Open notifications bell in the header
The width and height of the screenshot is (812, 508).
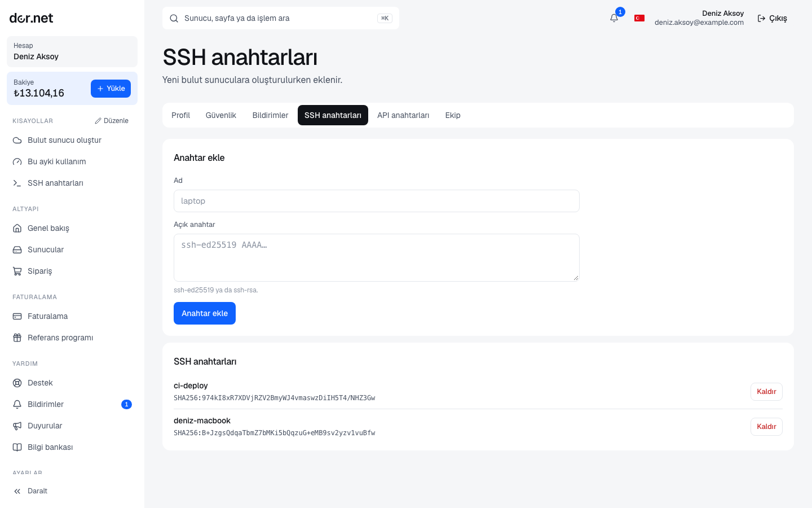pos(614,18)
